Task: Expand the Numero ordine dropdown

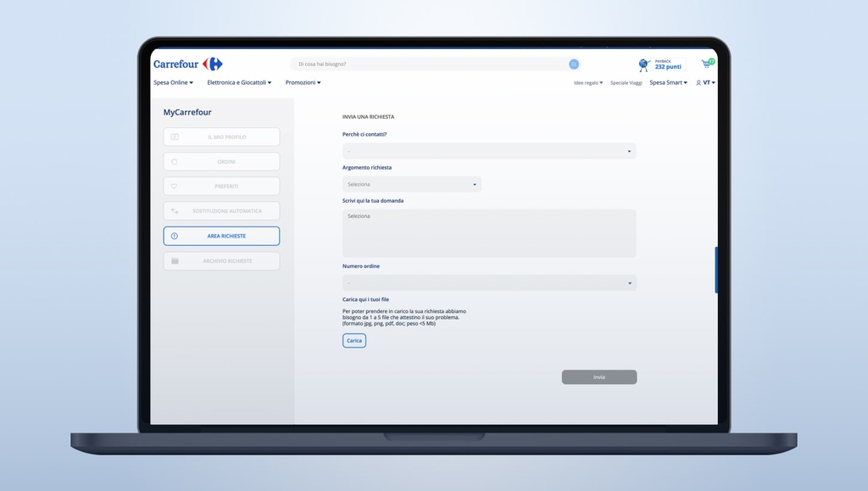Action: click(489, 282)
